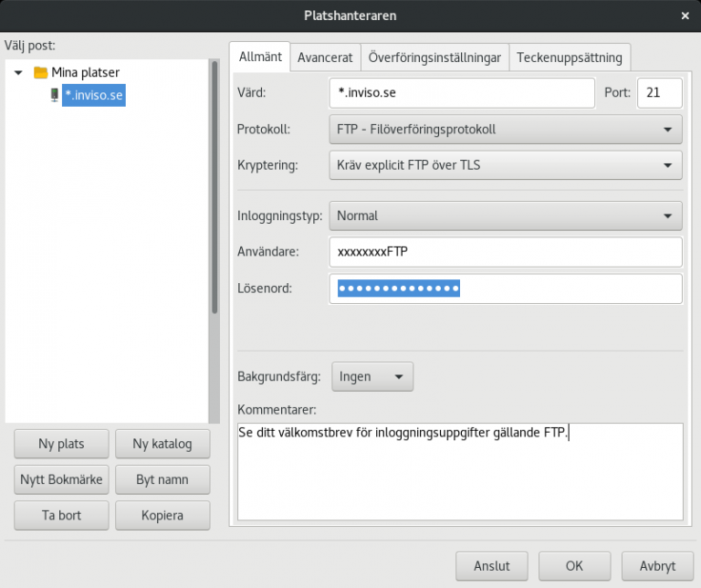
Task: Switch to the Teckenuppsättning tab
Action: [569, 57]
